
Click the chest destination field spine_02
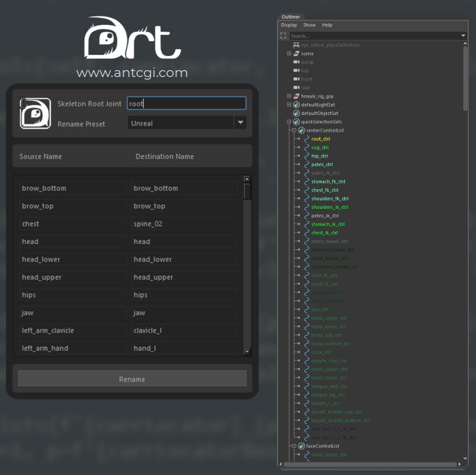(184, 224)
